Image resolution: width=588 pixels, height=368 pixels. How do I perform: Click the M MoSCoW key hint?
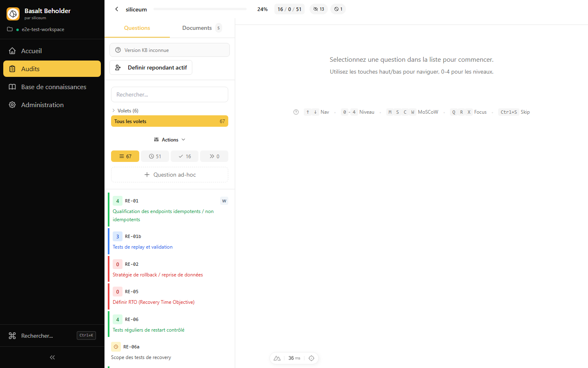tap(390, 112)
